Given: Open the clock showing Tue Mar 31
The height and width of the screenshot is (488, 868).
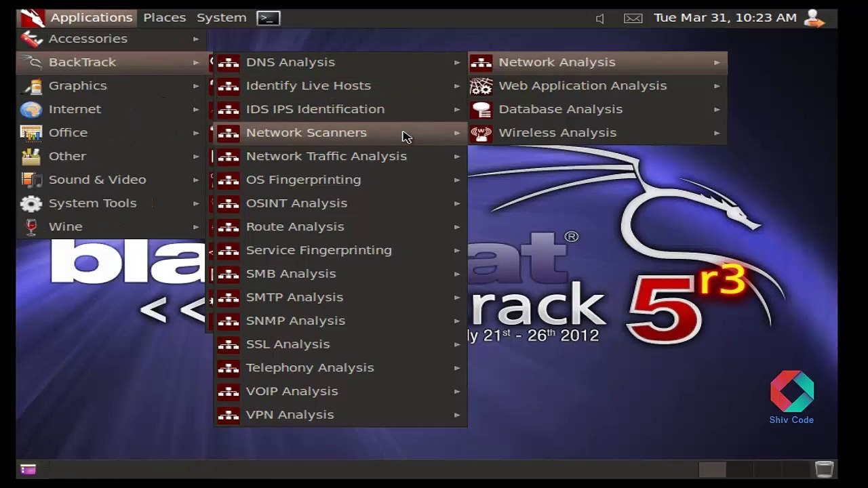Looking at the screenshot, I should point(725,18).
